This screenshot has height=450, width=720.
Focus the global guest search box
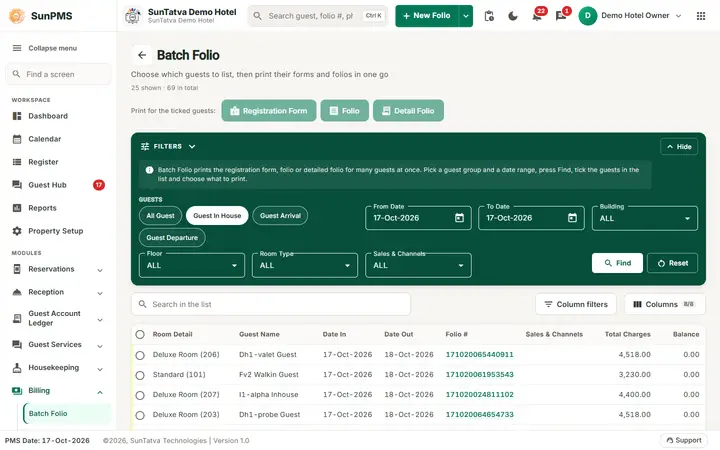318,16
